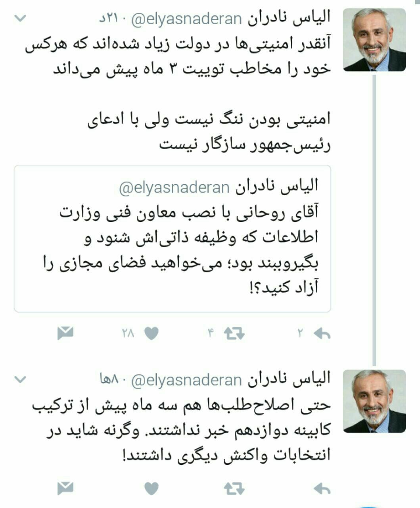Like the second tweet heart icon
Viewport: 420px width, 508px height.
pos(151,489)
